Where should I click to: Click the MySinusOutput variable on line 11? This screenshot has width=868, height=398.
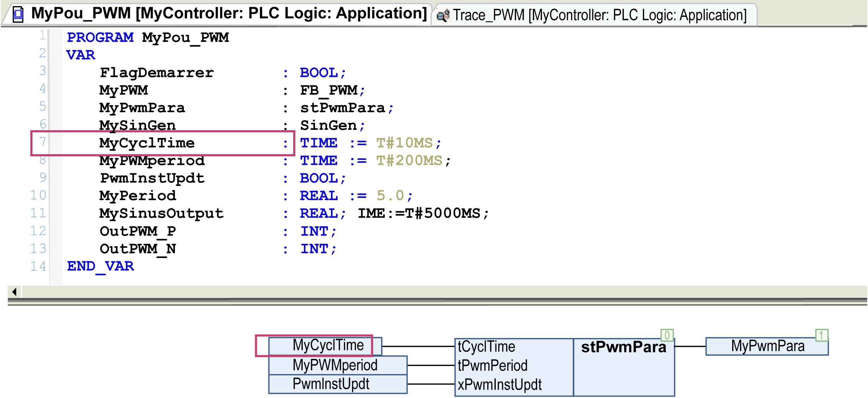pyautogui.click(x=161, y=213)
